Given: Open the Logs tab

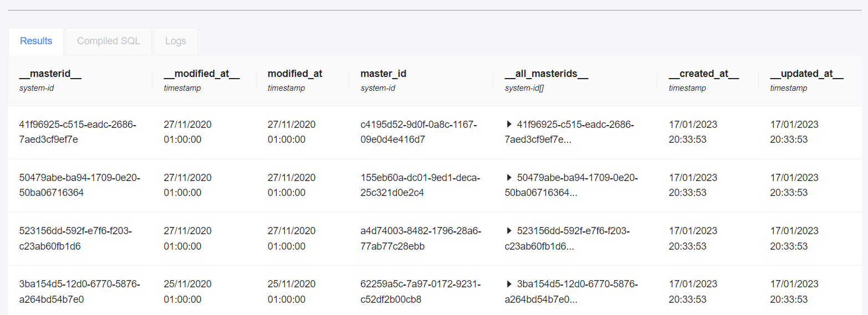Looking at the screenshot, I should point(175,42).
